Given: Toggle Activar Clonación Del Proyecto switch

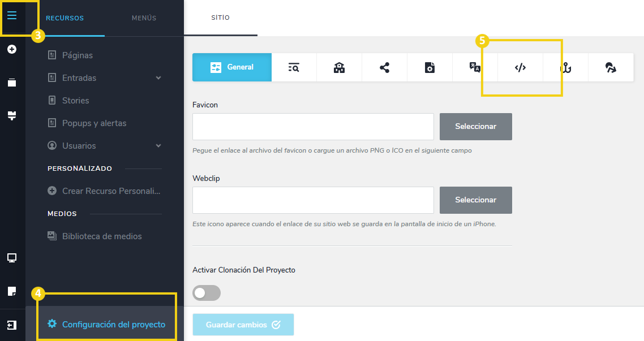Looking at the screenshot, I should point(206,293).
